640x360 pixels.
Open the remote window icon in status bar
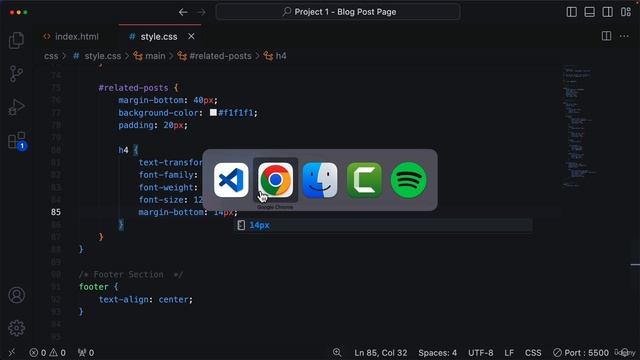click(11, 352)
